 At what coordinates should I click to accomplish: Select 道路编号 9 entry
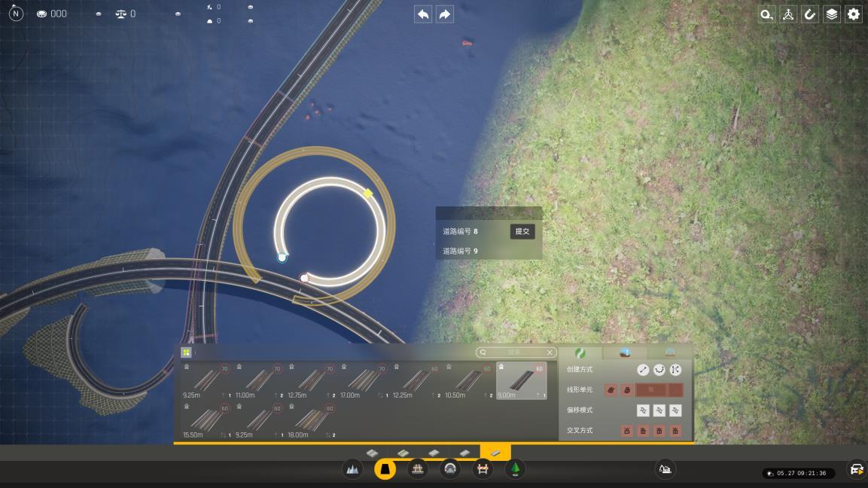pos(460,251)
